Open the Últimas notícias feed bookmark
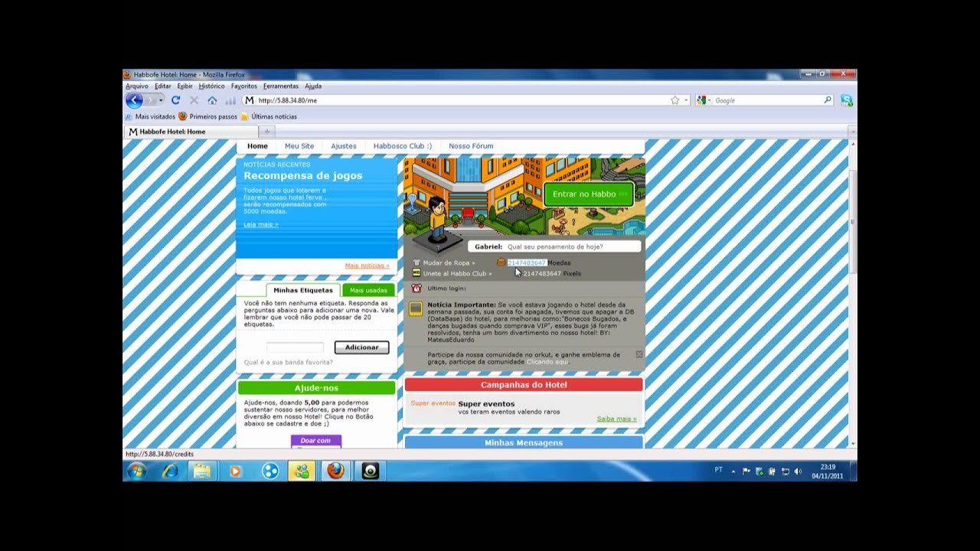980x551 pixels. 269,116
